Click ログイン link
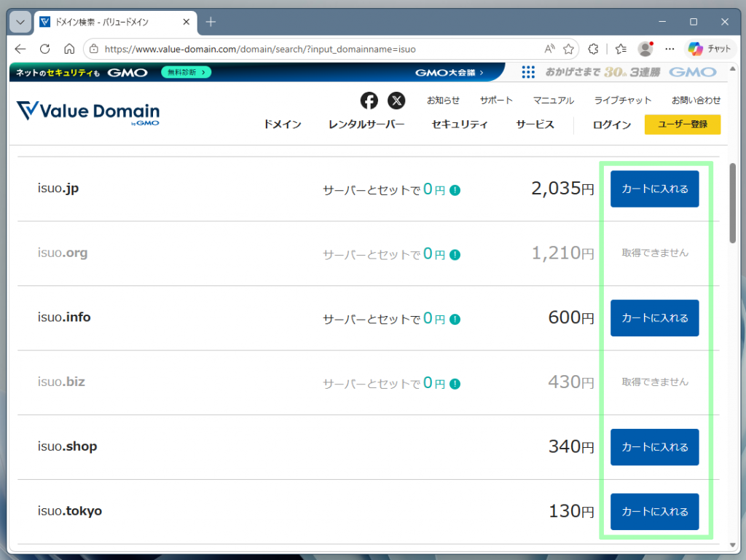The image size is (746, 560). coord(612,125)
